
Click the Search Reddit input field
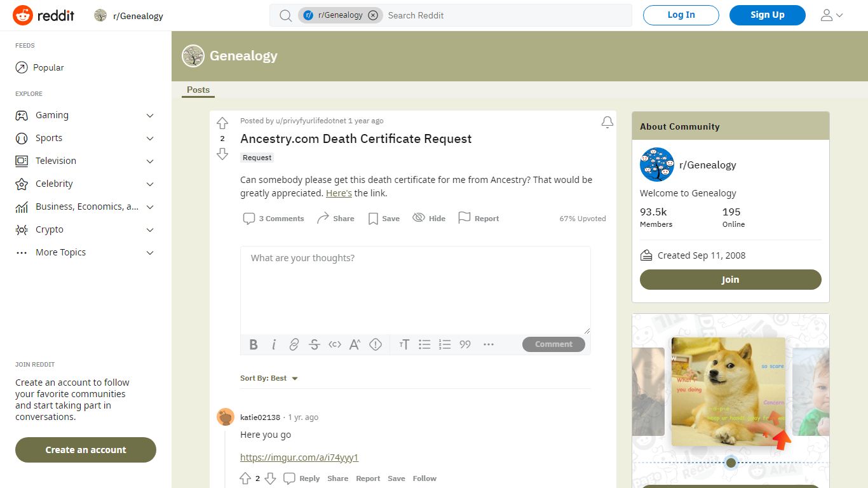tap(506, 15)
